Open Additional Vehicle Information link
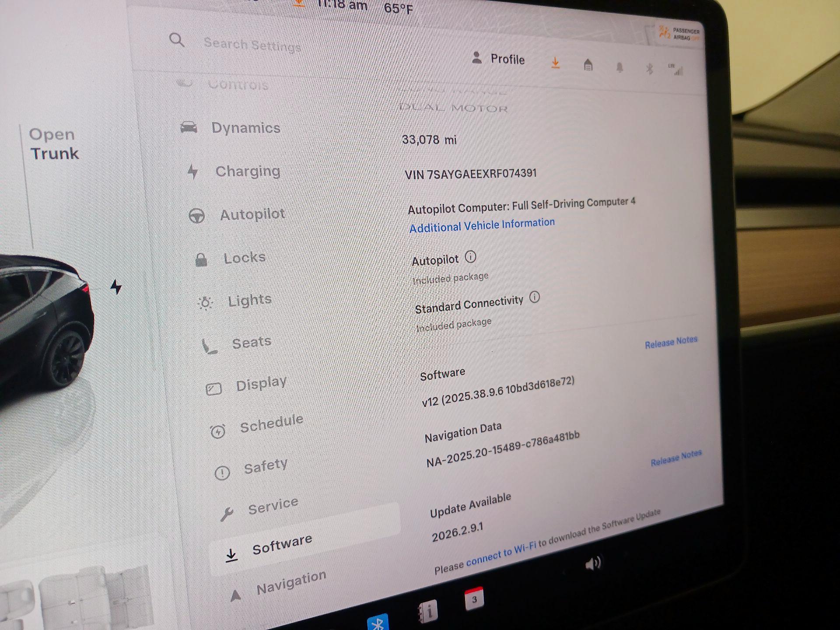840x630 pixels. click(482, 225)
